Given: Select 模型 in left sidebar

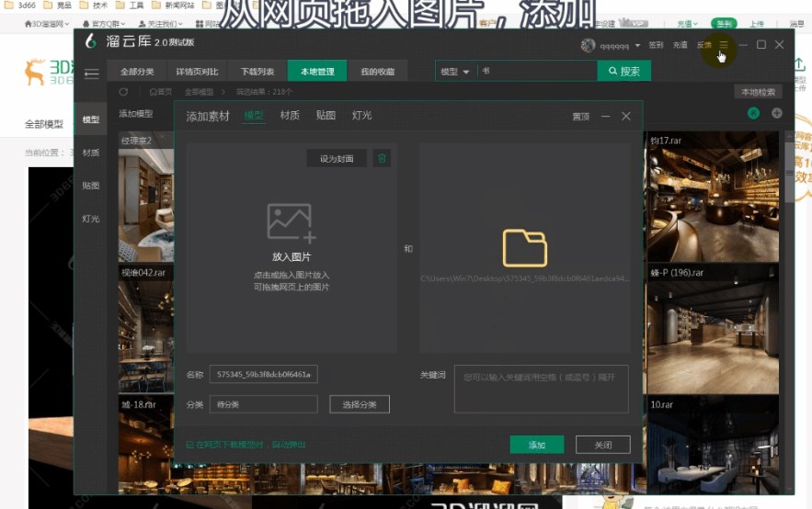Looking at the screenshot, I should 91,119.
